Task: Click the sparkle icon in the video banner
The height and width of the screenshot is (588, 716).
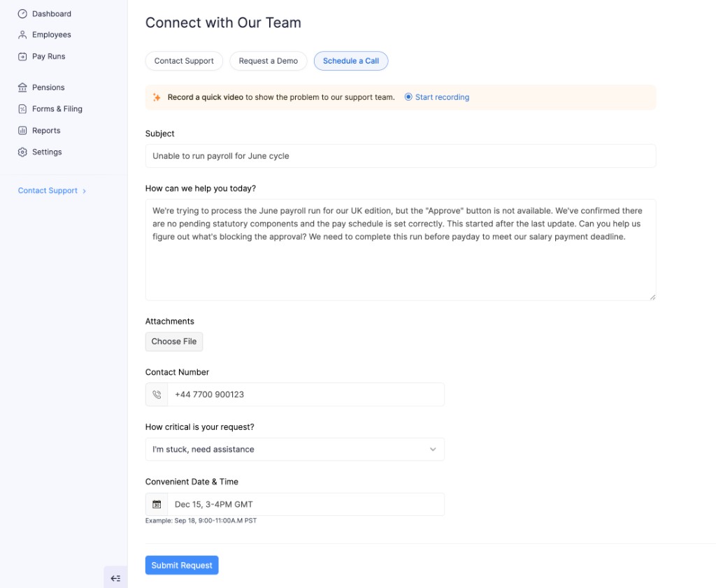Action: click(157, 97)
